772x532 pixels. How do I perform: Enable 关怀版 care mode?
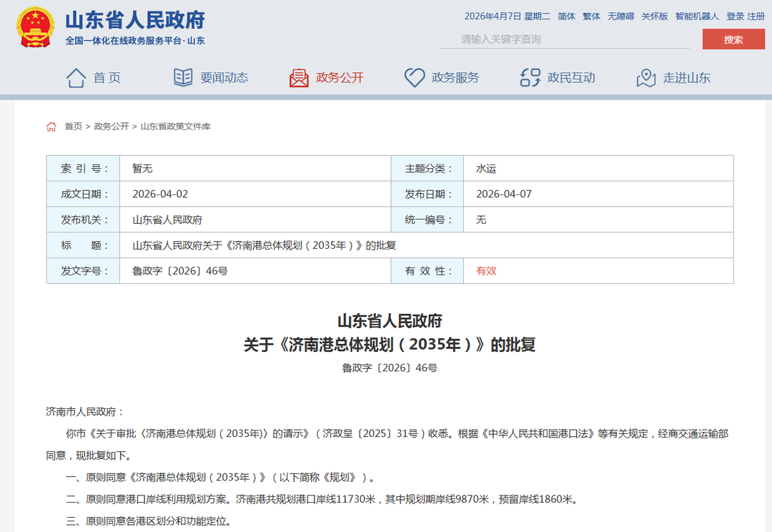(x=654, y=16)
